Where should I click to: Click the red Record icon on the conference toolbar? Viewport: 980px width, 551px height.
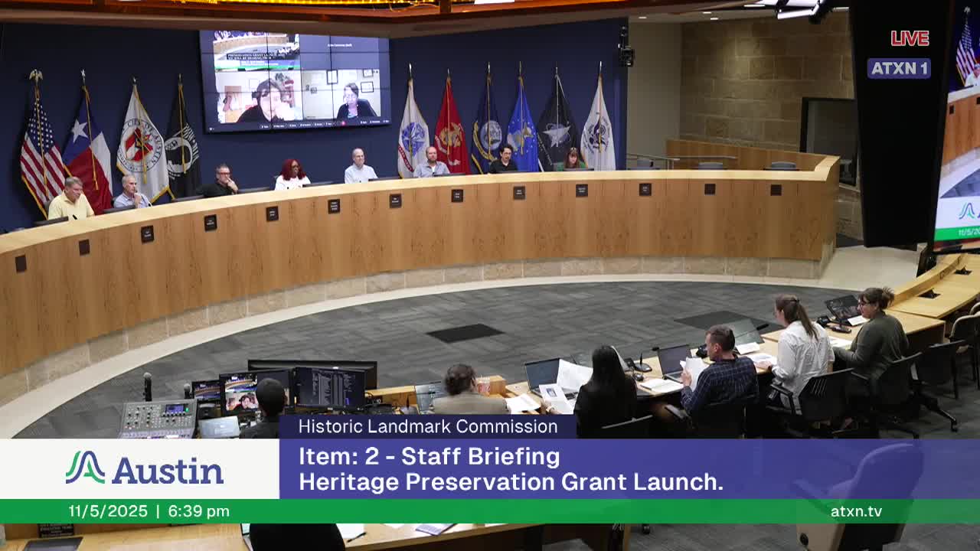[x=343, y=124]
